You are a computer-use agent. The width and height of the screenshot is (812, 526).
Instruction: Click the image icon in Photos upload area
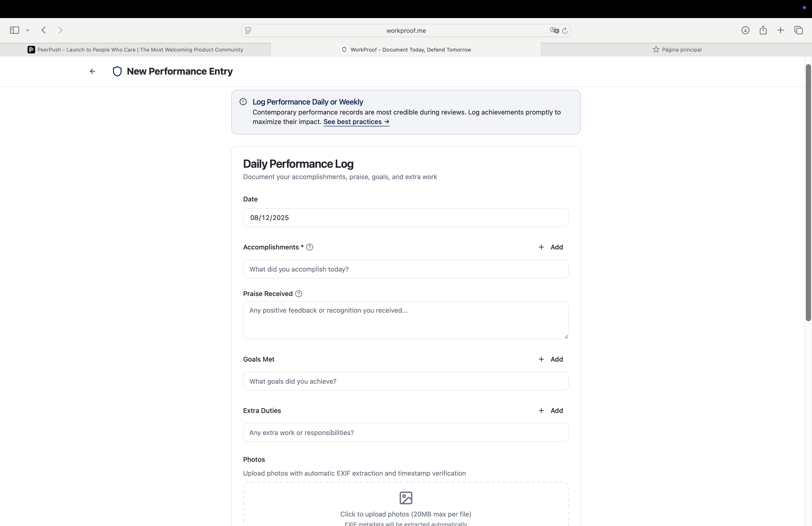click(406, 498)
